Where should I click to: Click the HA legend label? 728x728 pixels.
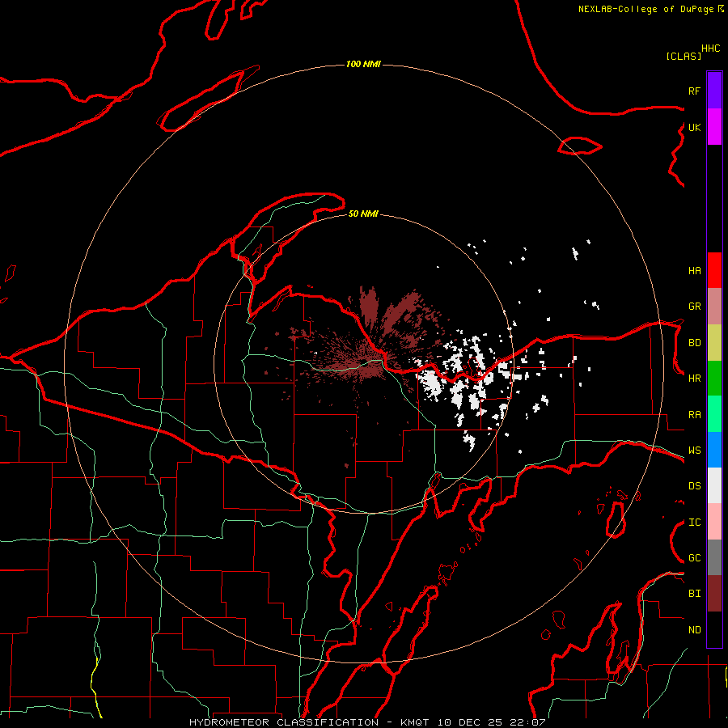[x=694, y=270]
